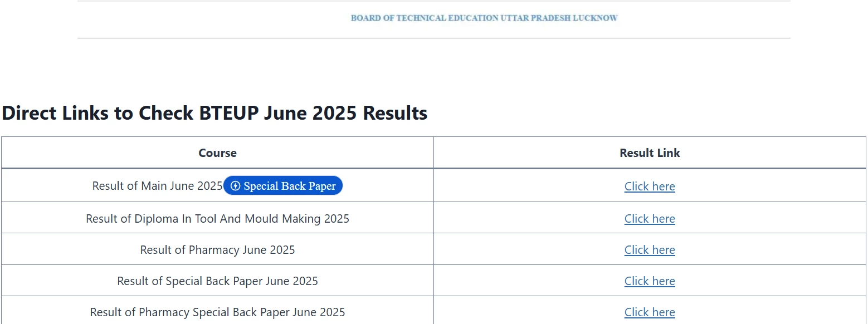868x324 pixels.
Task: Open Click here link for Result of Main June 2025
Action: (x=649, y=186)
